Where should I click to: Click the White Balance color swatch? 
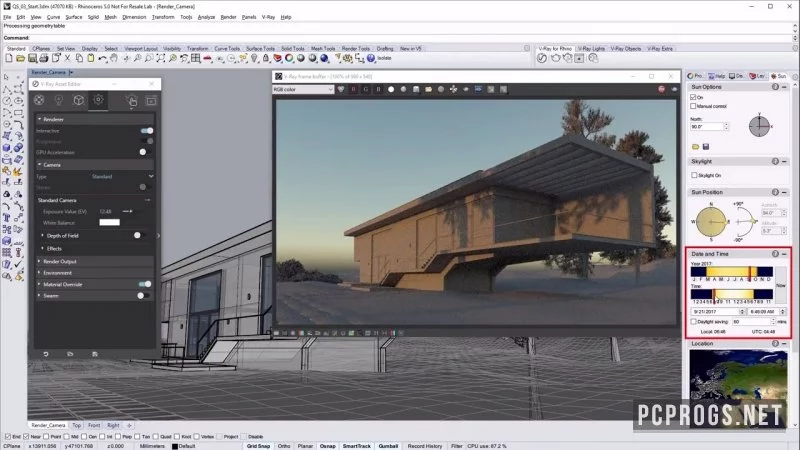pyautogui.click(x=109, y=222)
